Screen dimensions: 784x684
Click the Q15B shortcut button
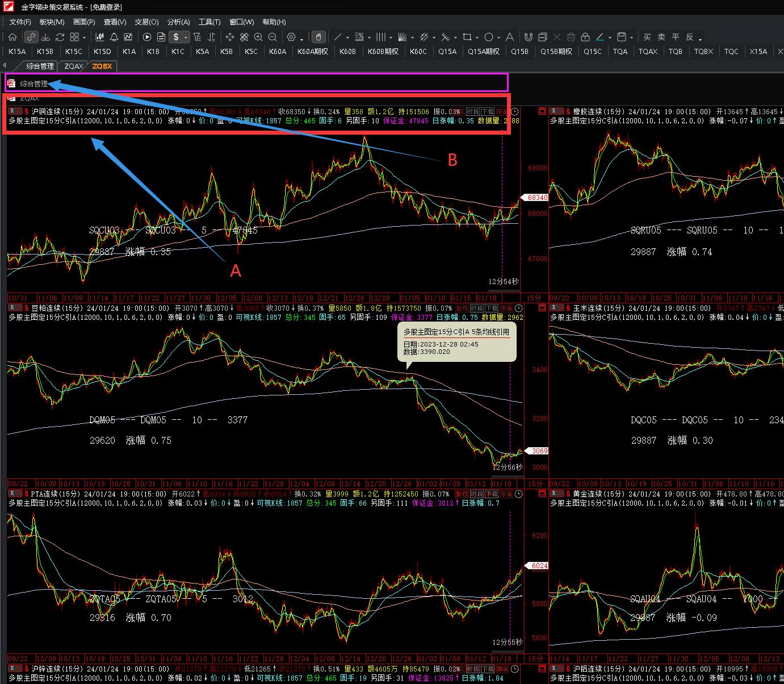point(519,51)
